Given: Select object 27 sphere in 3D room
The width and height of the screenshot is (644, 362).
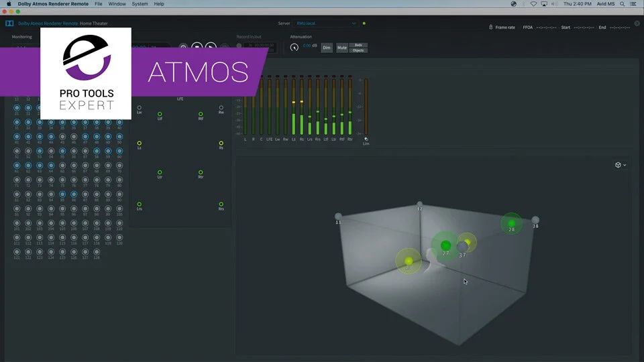Looking at the screenshot, I should click(x=445, y=245).
